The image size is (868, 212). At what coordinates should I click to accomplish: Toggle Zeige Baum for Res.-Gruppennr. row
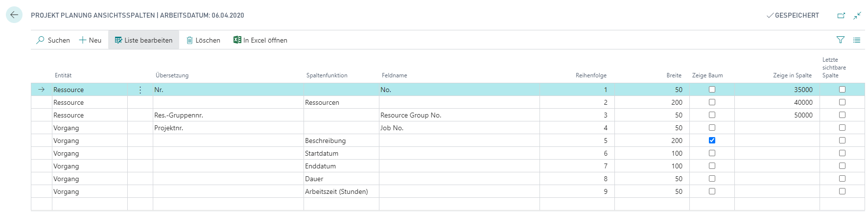712,115
